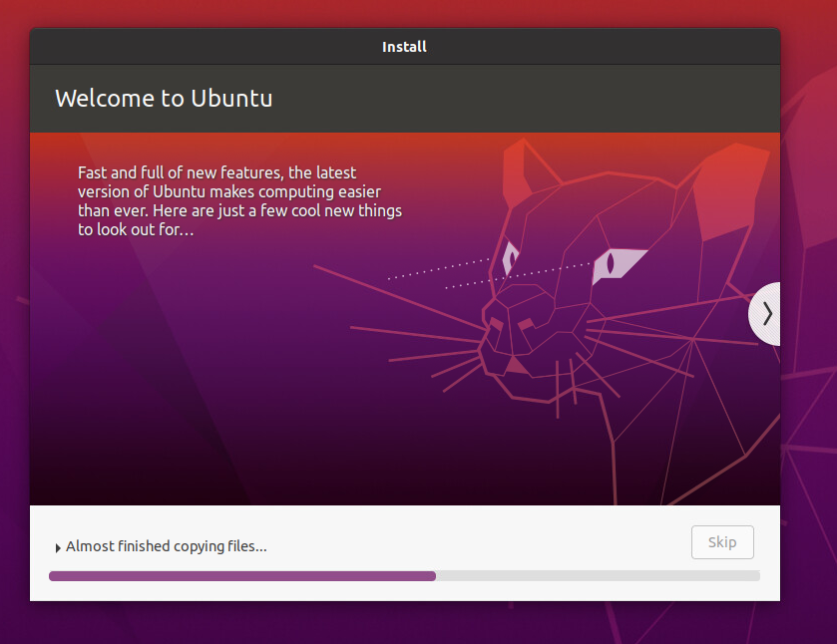
Task: Click the installation progress bar
Action: pyautogui.click(x=404, y=575)
